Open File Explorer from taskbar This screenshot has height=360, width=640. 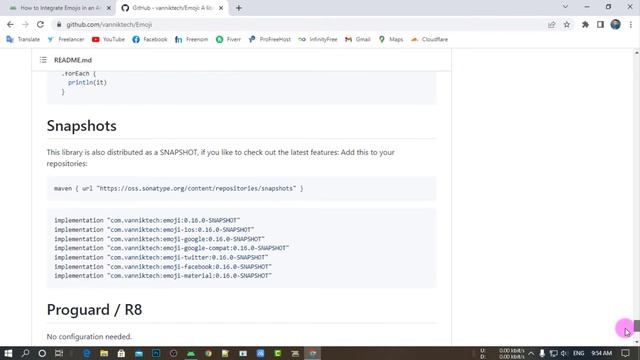(104, 353)
